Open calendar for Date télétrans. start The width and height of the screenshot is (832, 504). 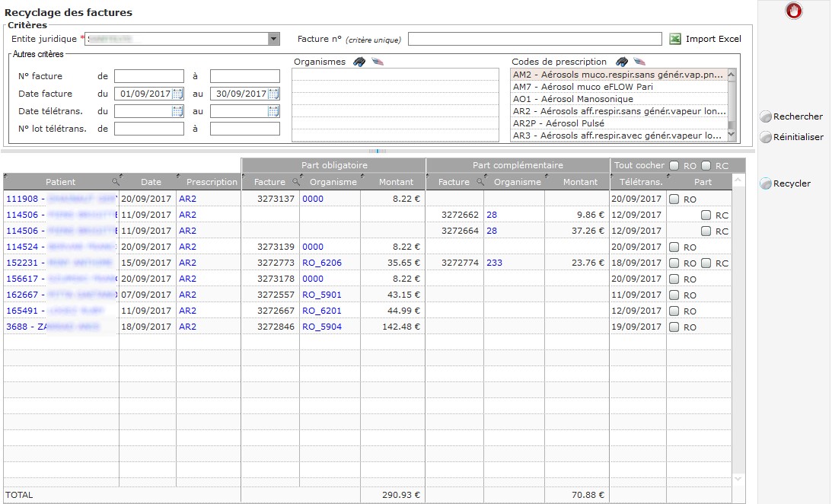[x=178, y=111]
